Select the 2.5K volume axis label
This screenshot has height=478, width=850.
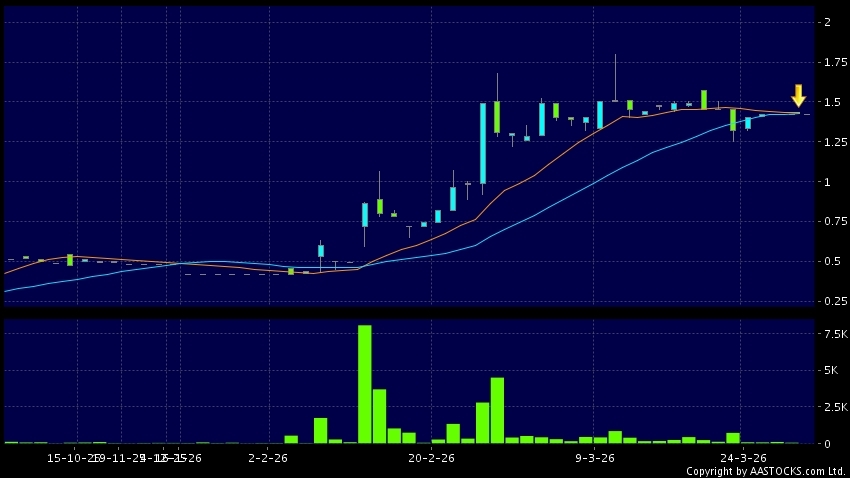pyautogui.click(x=832, y=407)
